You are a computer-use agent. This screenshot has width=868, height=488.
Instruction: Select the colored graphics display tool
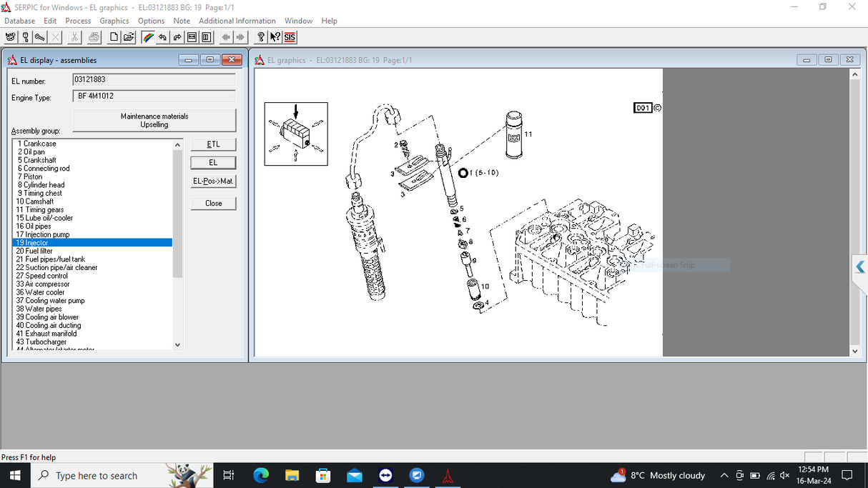click(x=148, y=37)
